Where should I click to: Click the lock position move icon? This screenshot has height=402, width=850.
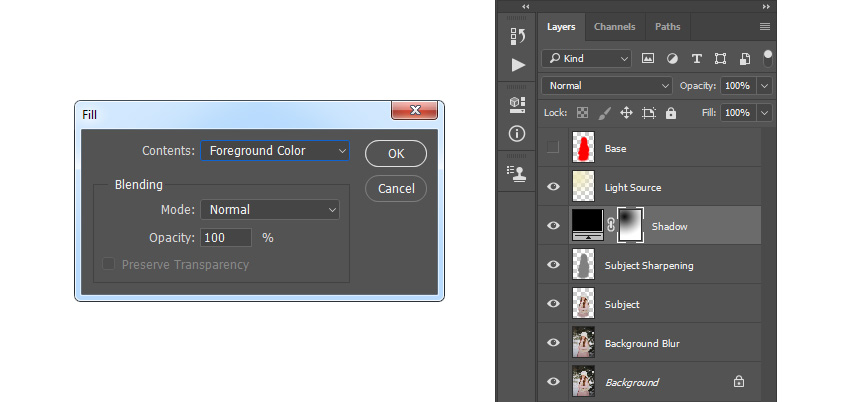click(x=626, y=113)
